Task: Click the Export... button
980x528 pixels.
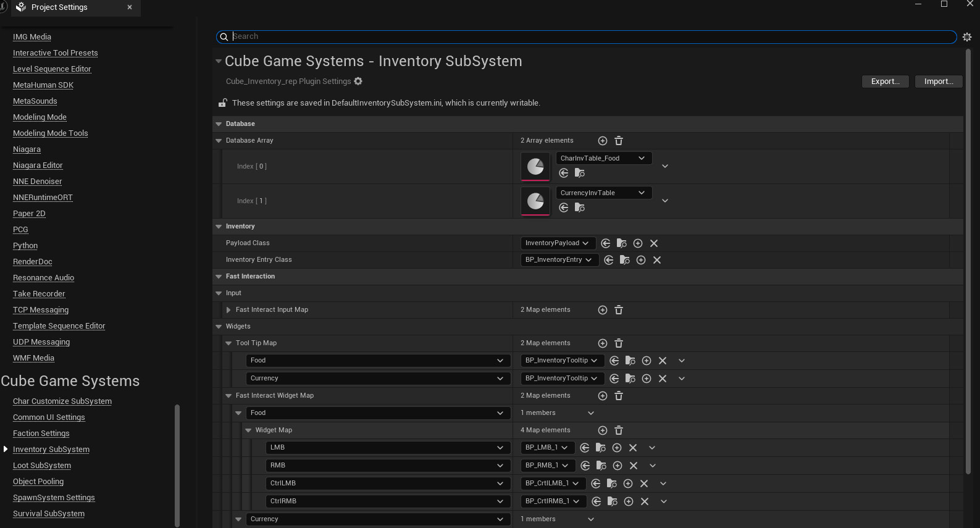Action: pos(886,82)
